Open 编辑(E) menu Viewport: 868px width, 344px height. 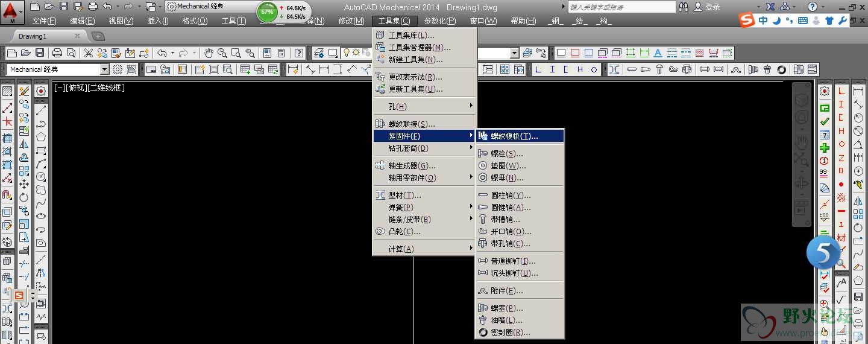pyautogui.click(x=83, y=21)
